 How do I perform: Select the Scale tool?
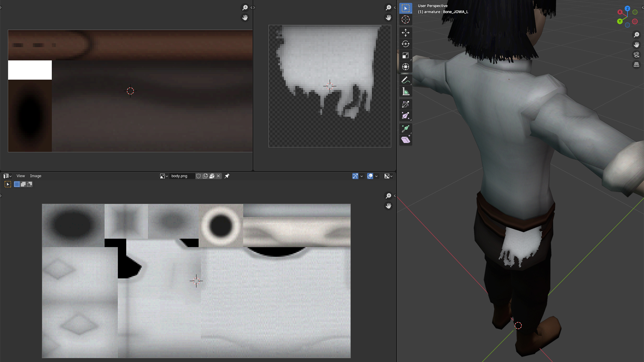pyautogui.click(x=406, y=55)
